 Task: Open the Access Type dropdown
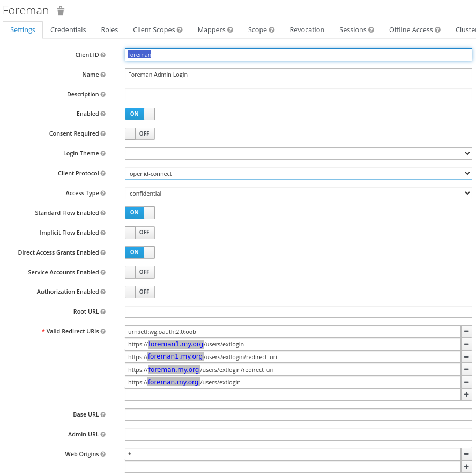[x=299, y=193]
